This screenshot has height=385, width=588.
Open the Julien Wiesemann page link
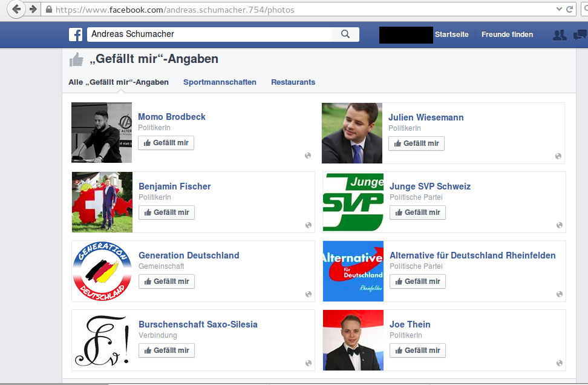426,117
